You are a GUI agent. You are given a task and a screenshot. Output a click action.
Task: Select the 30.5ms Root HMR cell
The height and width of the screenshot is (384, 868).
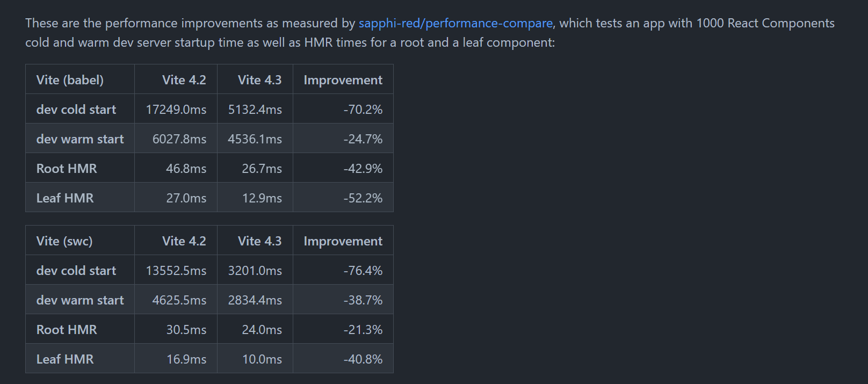(186, 330)
